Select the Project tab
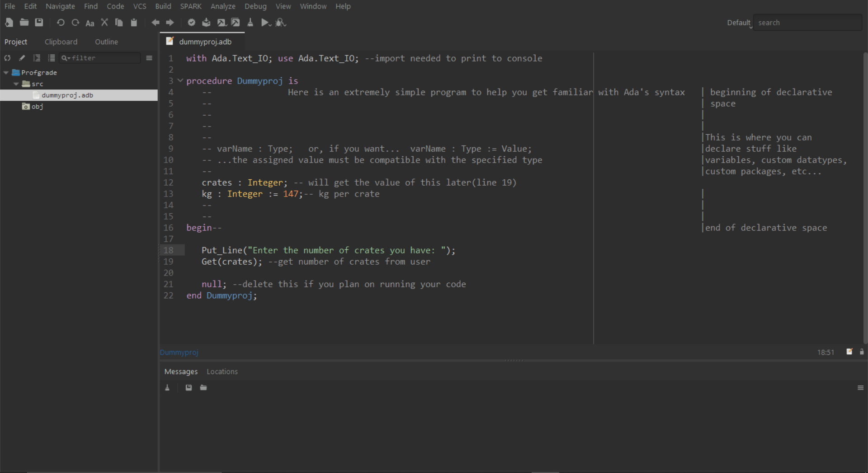The width and height of the screenshot is (868, 473). coord(16,42)
